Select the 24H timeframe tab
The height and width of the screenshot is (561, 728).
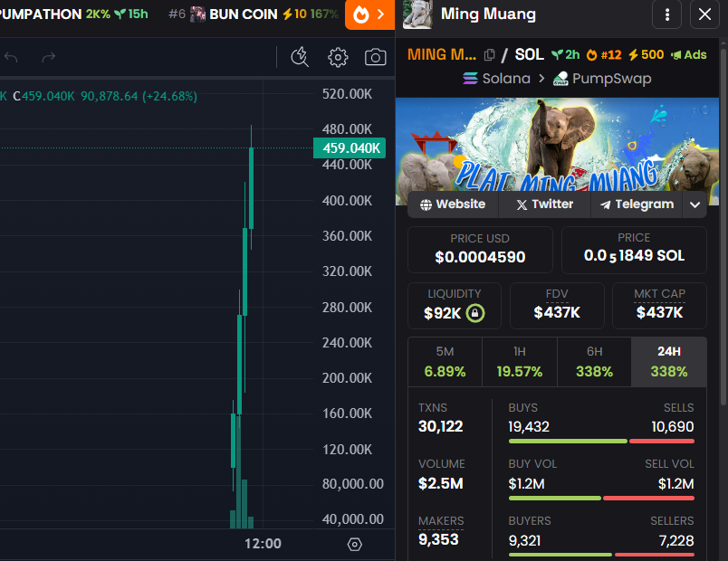669,362
